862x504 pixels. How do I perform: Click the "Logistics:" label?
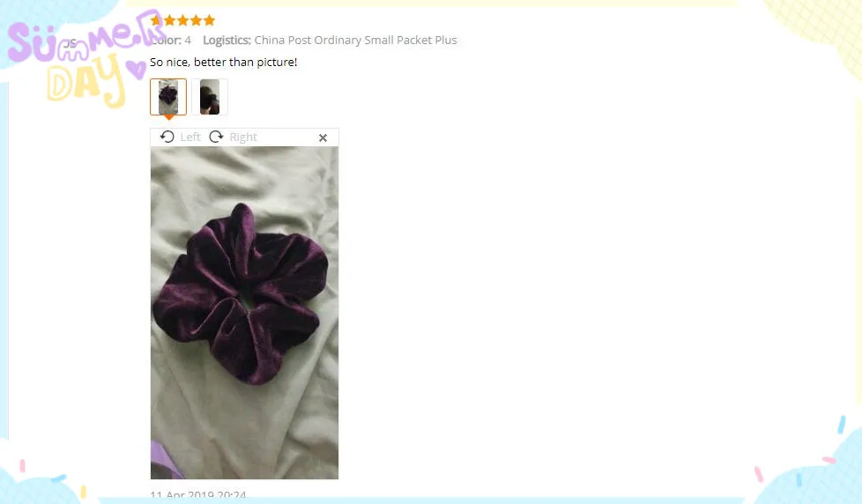(x=227, y=41)
